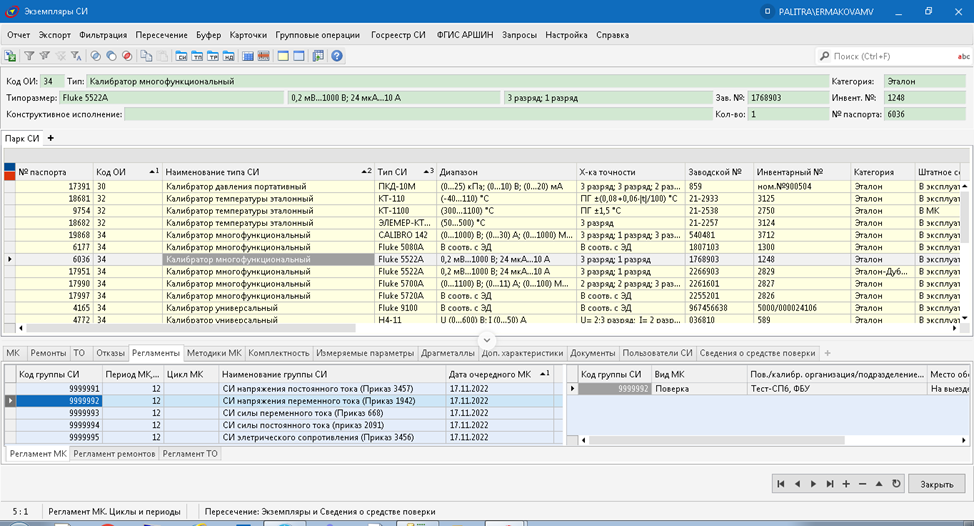The width and height of the screenshot is (974, 526).
Task: Click the red color marker above row selector
Action: tap(9, 176)
